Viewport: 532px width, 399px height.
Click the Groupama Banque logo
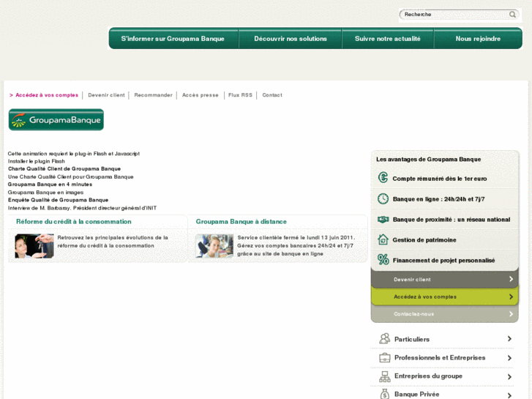[x=56, y=119]
